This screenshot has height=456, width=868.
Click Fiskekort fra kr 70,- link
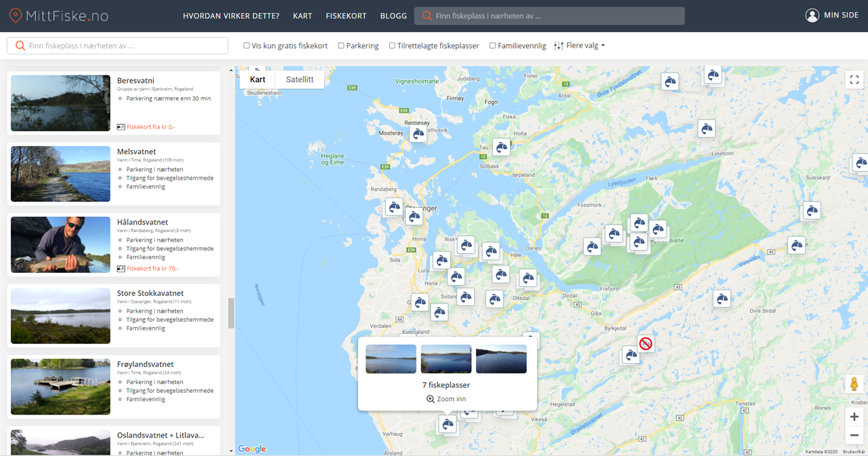tap(153, 269)
